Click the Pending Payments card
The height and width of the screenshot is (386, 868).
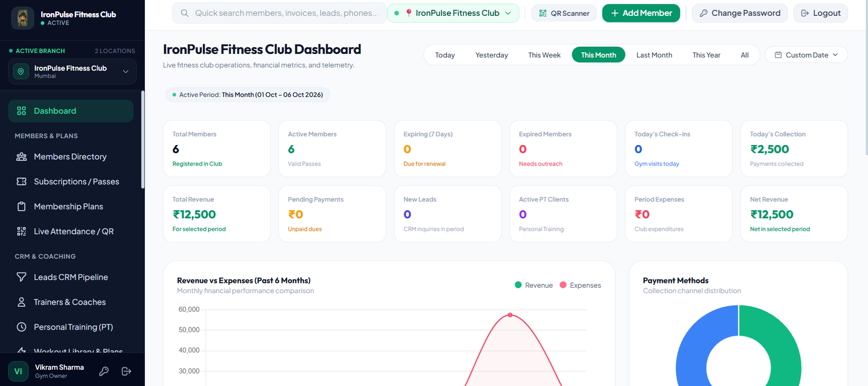(x=332, y=214)
